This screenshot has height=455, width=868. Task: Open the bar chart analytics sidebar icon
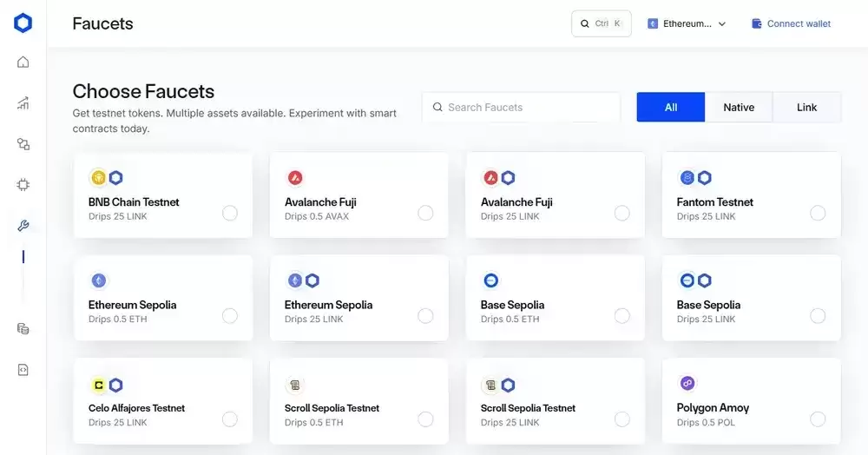[x=23, y=103]
